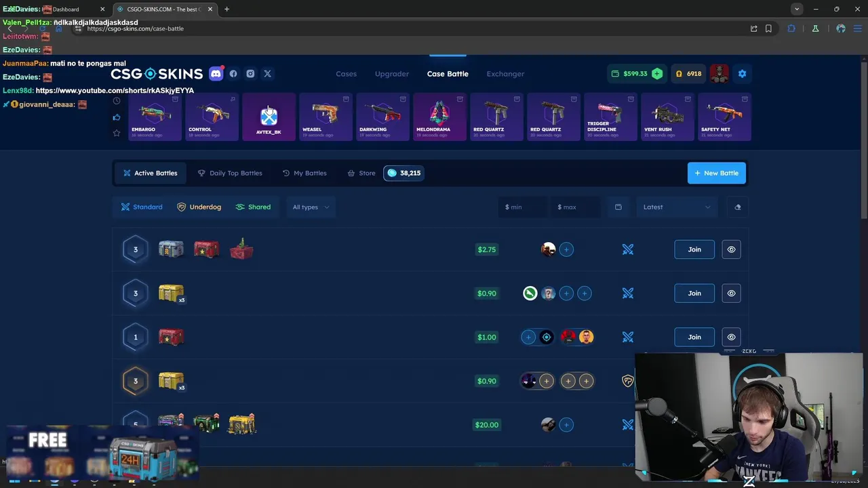Click the browser address bar URL
This screenshot has height=488, width=868.
(135, 28)
